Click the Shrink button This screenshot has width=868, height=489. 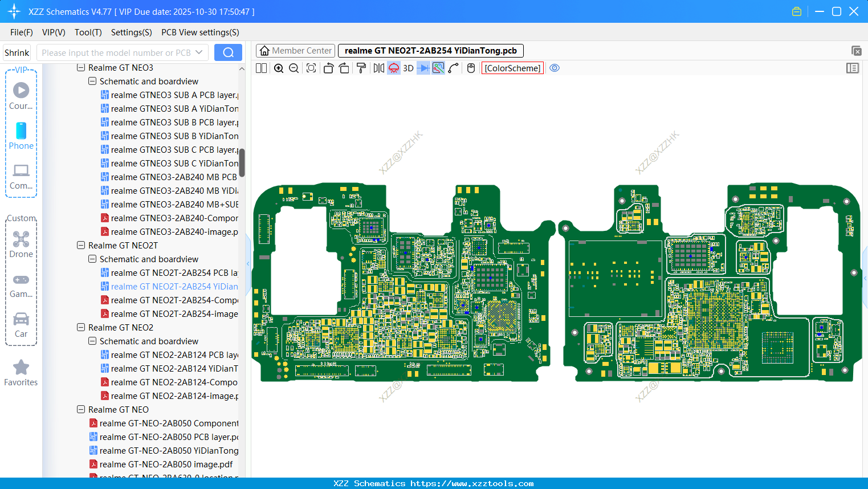17,52
